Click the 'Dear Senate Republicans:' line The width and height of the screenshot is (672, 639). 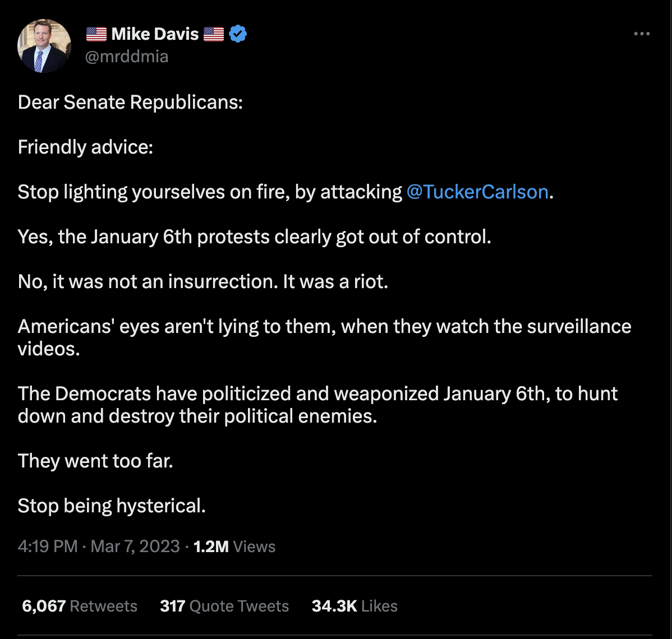(x=130, y=102)
